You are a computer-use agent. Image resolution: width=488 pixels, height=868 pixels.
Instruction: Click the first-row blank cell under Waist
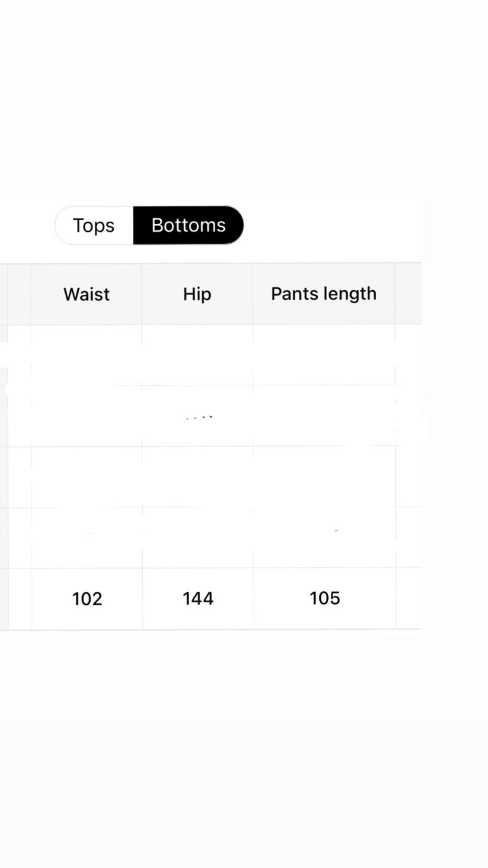86,355
